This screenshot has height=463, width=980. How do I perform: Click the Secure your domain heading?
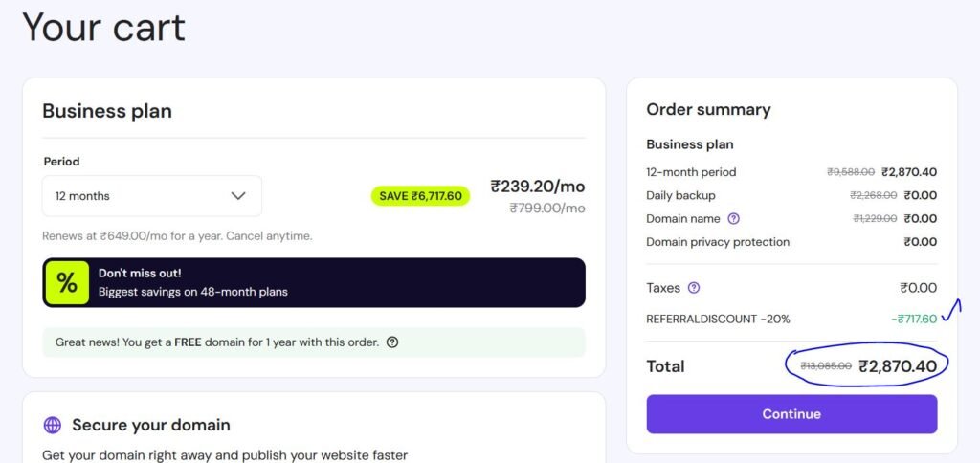[151, 425]
